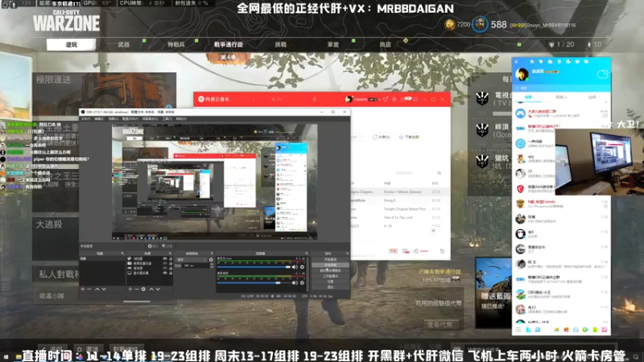Search songs in the NetEase playlist magnifier
This screenshot has height=362, width=644.
[x=439, y=173]
